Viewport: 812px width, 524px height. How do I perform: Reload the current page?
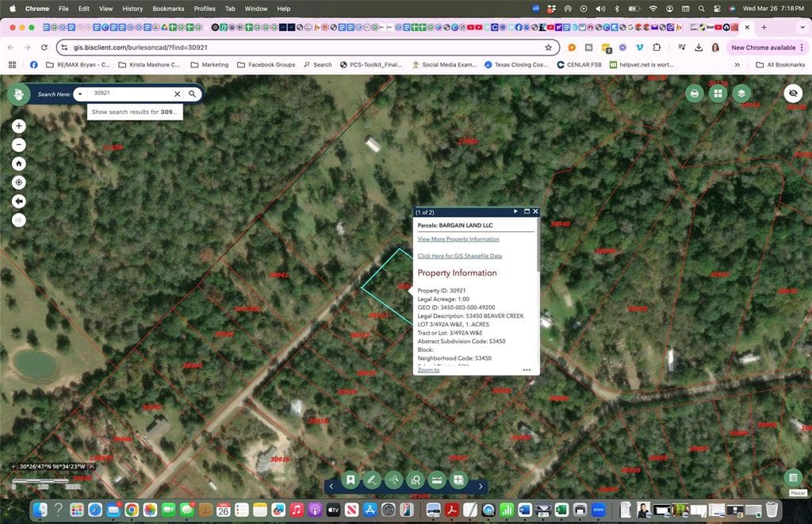[x=44, y=48]
